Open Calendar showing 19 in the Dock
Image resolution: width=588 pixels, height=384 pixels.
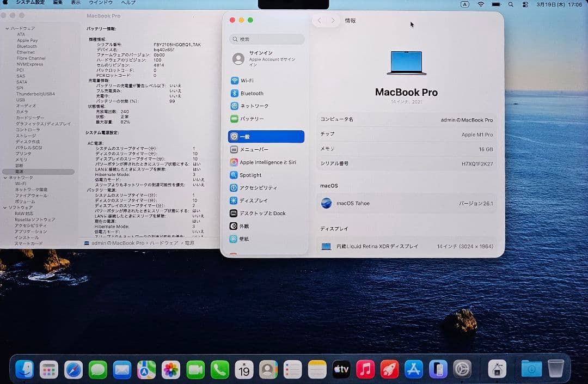(244, 369)
